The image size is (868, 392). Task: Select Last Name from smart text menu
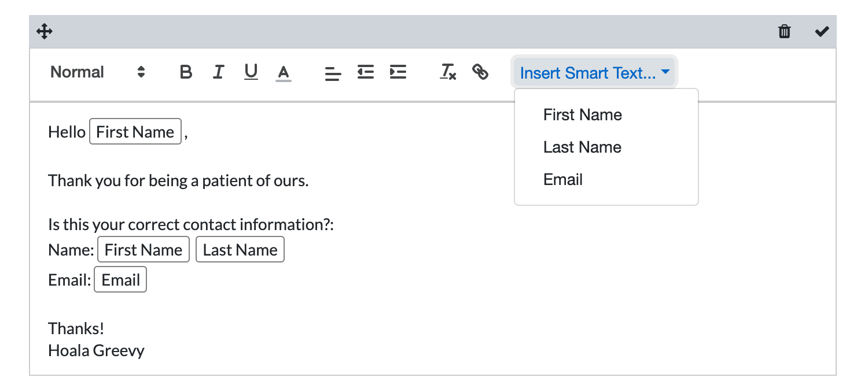pyautogui.click(x=582, y=147)
